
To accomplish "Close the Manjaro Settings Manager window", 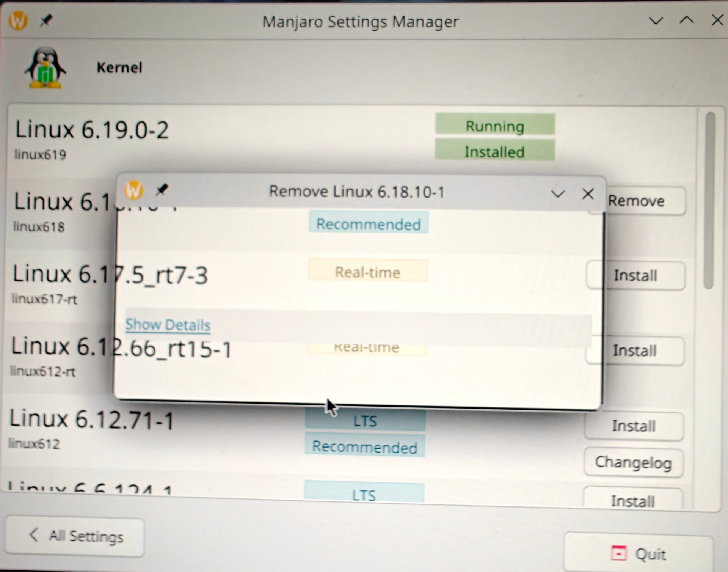I will [x=717, y=20].
